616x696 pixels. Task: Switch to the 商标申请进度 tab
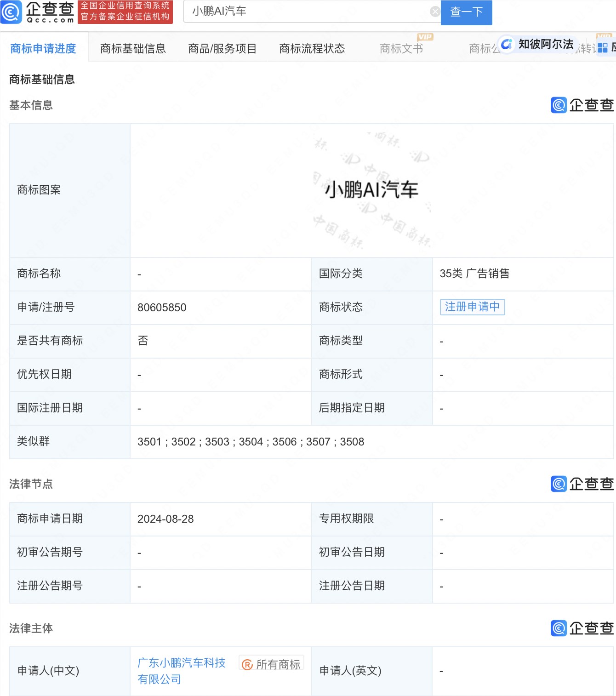coord(43,48)
